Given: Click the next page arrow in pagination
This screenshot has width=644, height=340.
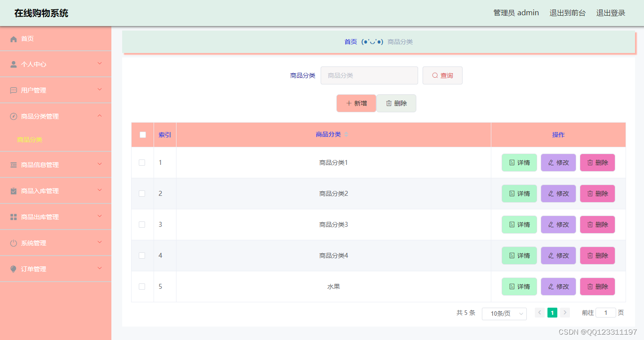Looking at the screenshot, I should coord(565,313).
